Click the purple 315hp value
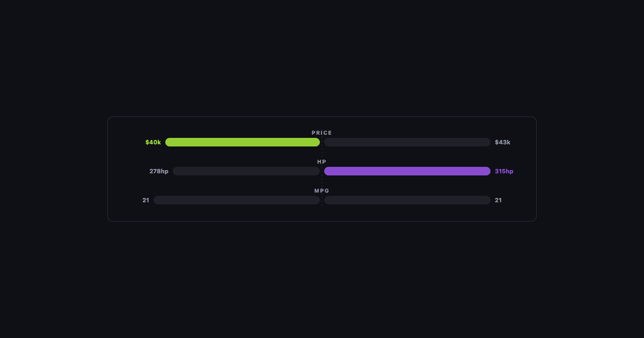Viewport: 644px width, 338px height. tap(504, 171)
